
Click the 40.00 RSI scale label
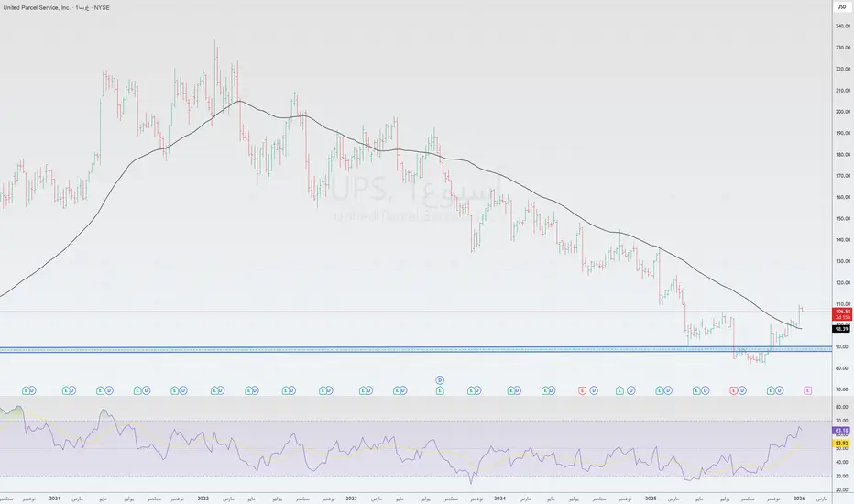[x=841, y=462]
